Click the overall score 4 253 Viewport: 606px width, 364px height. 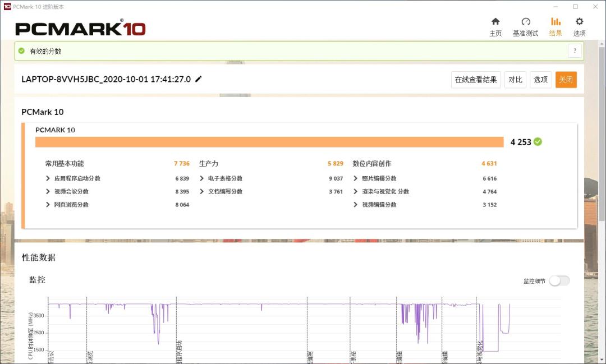(x=521, y=142)
